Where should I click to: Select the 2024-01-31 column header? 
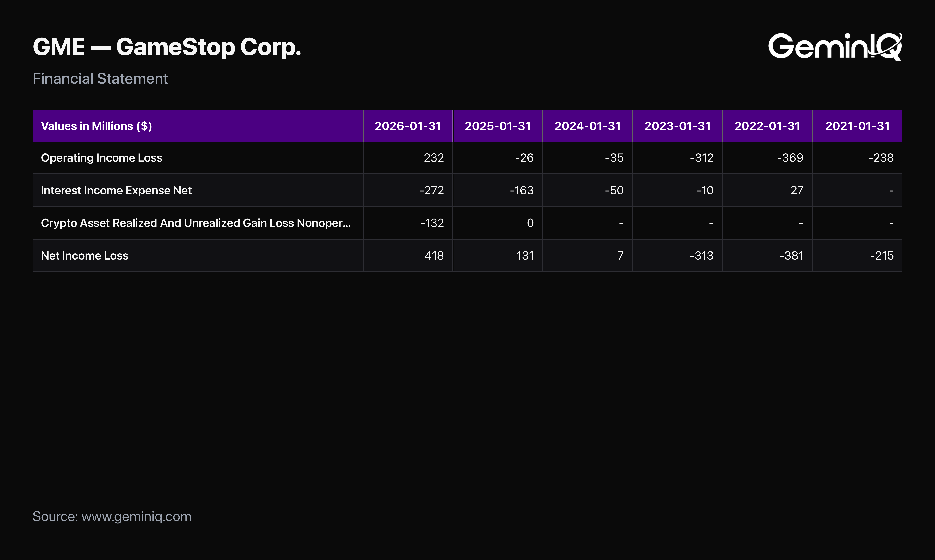click(587, 126)
